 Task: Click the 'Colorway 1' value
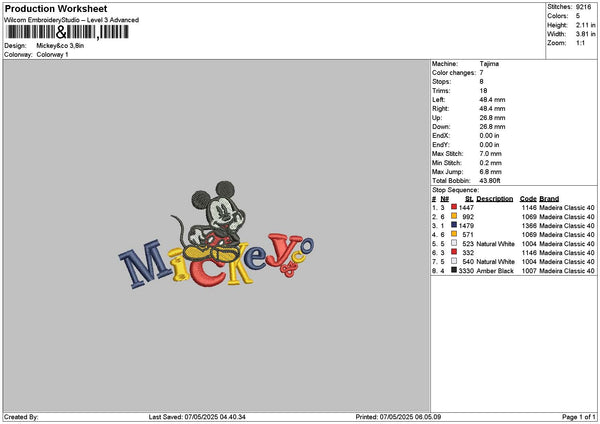tap(52, 55)
